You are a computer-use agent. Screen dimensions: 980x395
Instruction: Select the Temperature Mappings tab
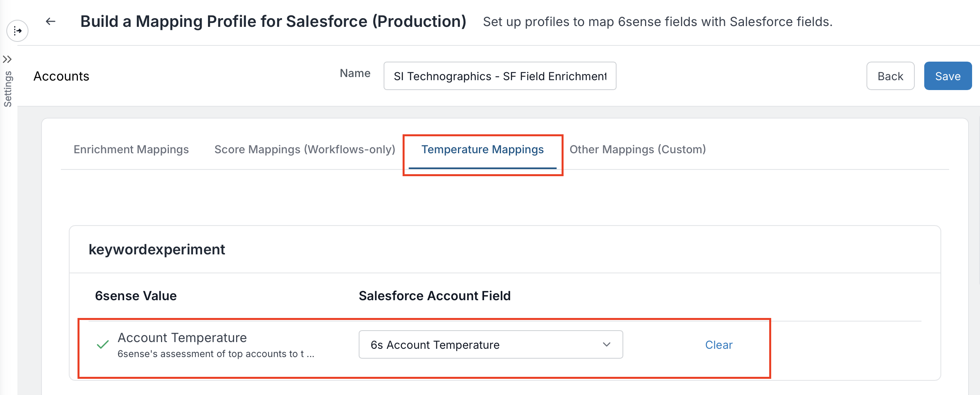click(x=482, y=149)
